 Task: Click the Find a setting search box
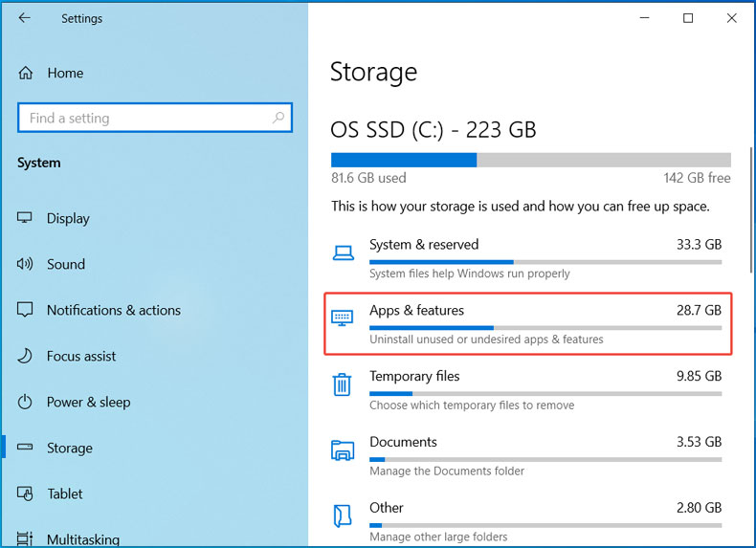tap(155, 117)
